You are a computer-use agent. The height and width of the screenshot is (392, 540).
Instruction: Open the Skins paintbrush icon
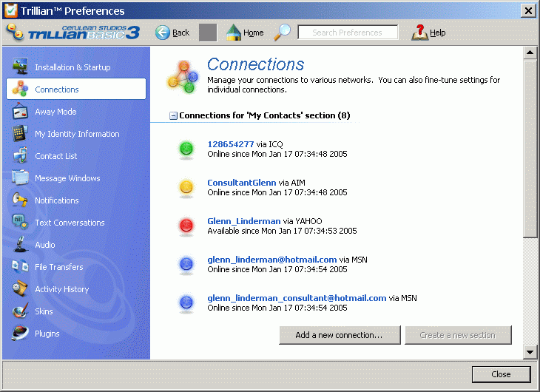pos(20,311)
